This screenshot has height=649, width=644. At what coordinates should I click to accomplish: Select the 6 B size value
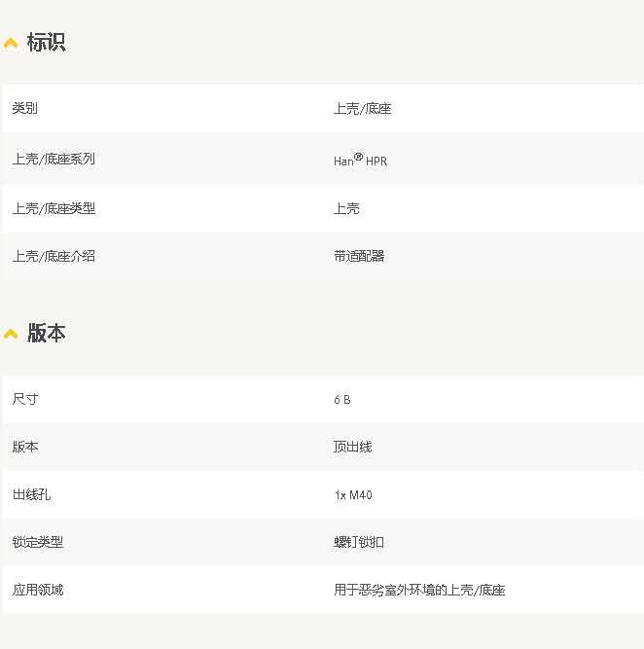click(x=342, y=400)
